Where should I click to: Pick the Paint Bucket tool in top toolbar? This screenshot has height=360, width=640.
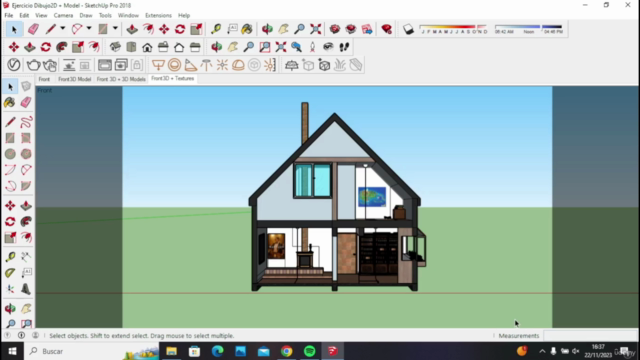pos(247,29)
